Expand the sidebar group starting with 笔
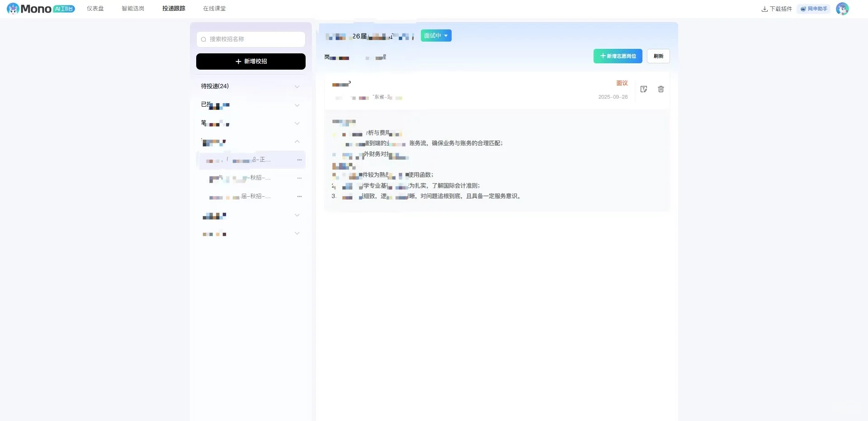Viewport: 868px width, 421px height. [251, 123]
